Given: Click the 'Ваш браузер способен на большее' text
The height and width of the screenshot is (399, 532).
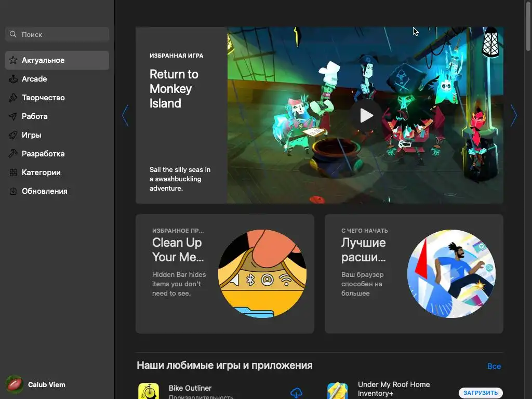Looking at the screenshot, I should [x=362, y=284].
